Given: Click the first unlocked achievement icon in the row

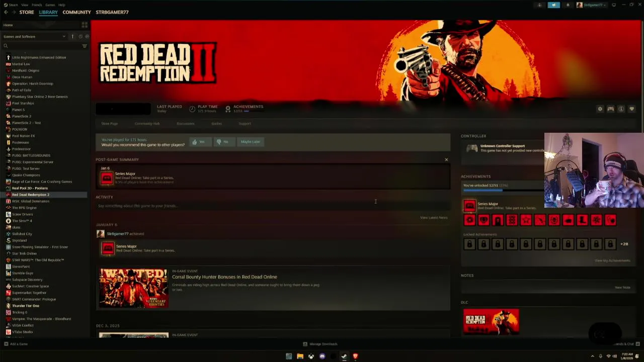Looking at the screenshot, I should (469, 220).
